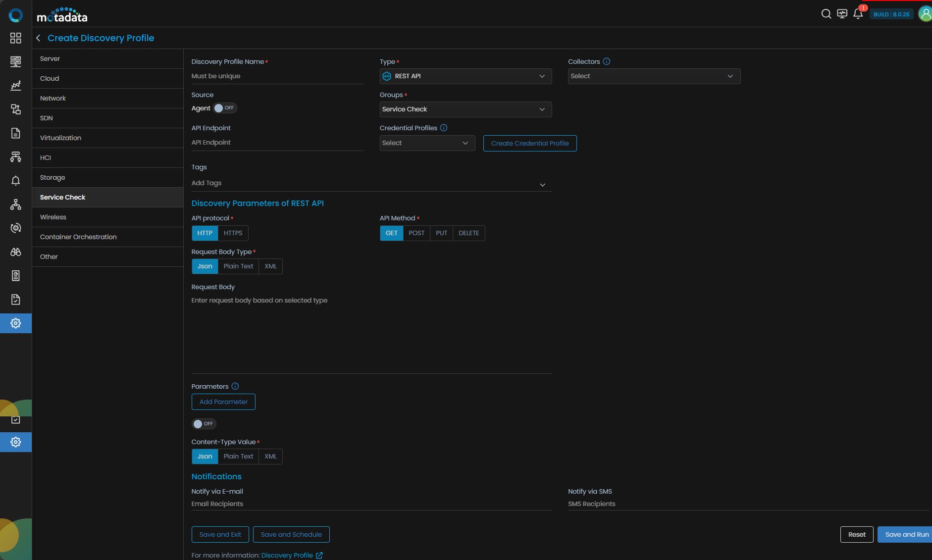Select the Network category in left list
Viewport: 932px width, 560px height.
pyautogui.click(x=53, y=98)
